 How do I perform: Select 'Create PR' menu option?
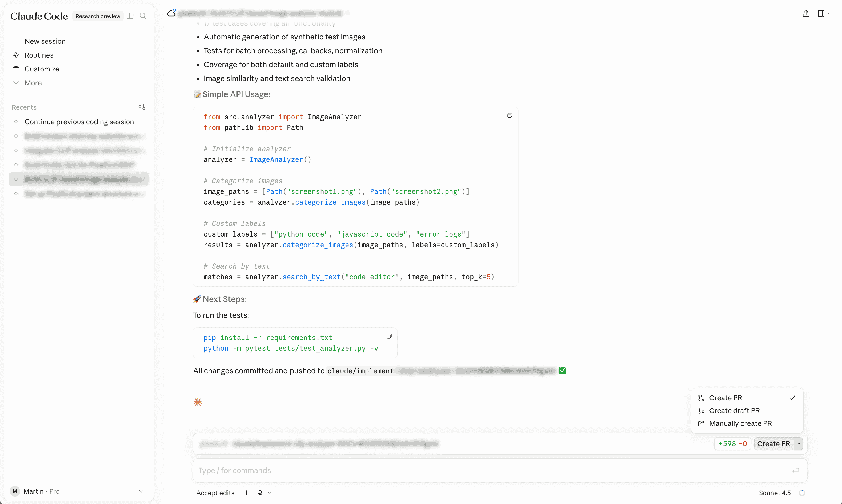click(747, 398)
